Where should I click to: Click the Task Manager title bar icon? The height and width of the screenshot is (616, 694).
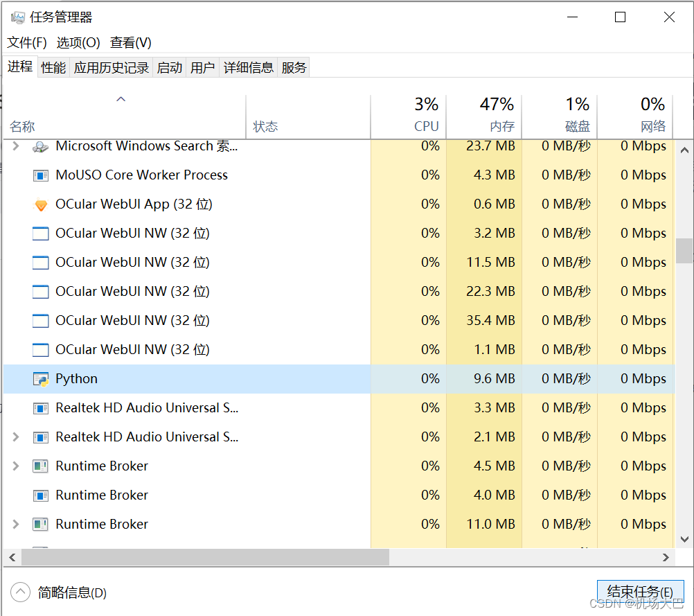(x=18, y=17)
